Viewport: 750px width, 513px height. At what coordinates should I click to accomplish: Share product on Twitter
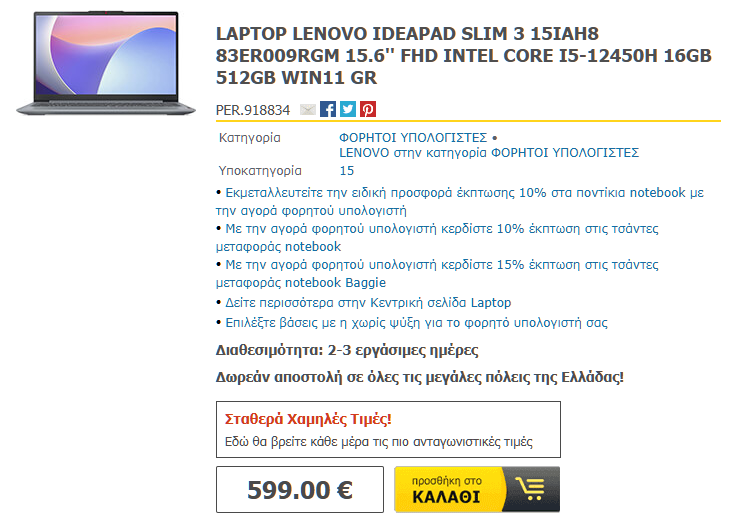pyautogui.click(x=348, y=109)
